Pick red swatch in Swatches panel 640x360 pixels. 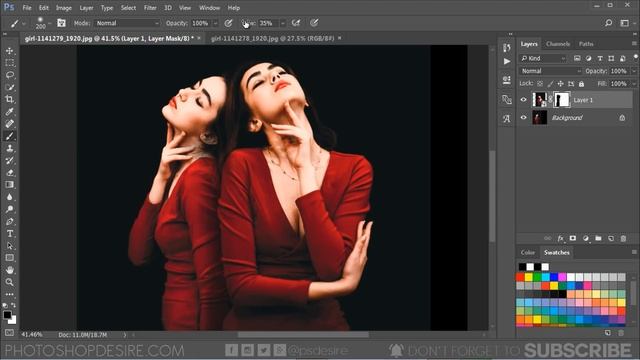point(520,278)
